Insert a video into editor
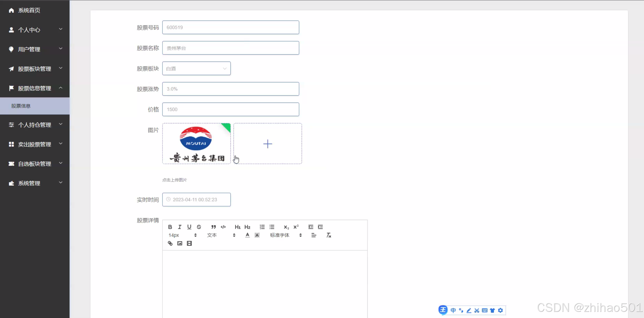The height and width of the screenshot is (318, 644). 189,243
